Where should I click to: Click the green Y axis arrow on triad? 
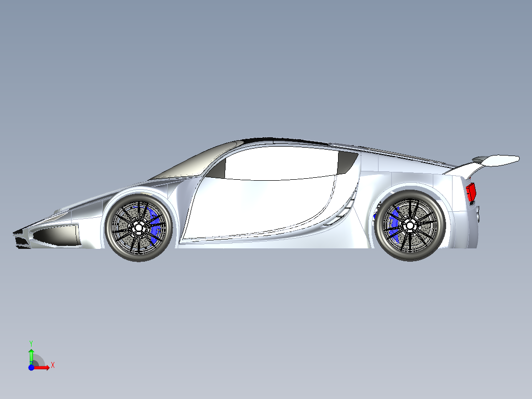click(31, 355)
